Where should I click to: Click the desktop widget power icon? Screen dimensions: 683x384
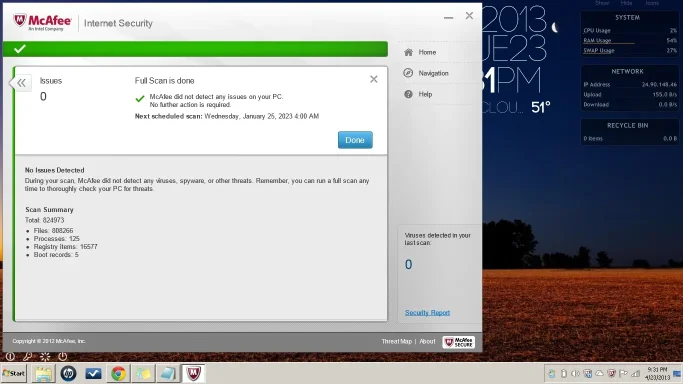tap(63, 357)
